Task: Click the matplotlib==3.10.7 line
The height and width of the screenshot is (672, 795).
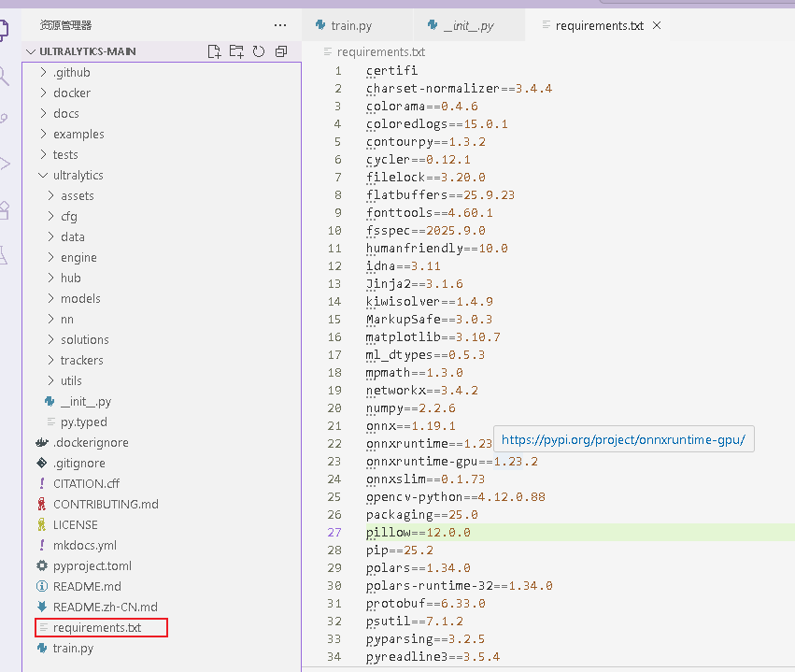Action: click(433, 336)
